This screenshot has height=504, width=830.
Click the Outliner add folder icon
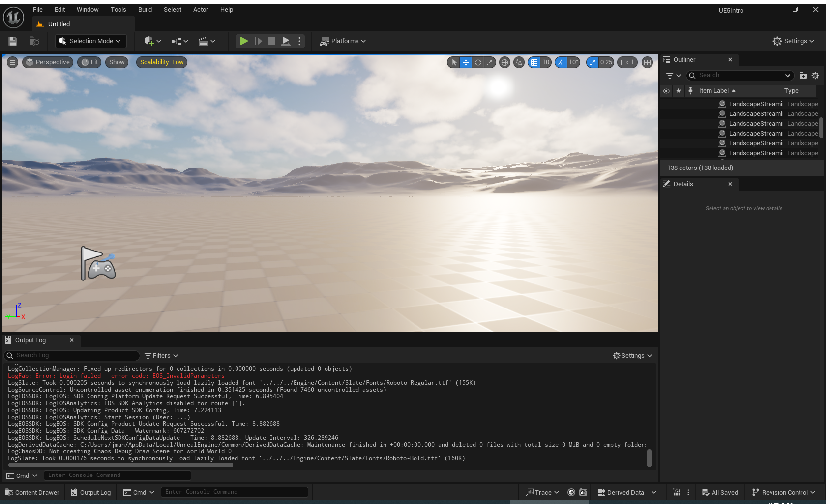803,76
